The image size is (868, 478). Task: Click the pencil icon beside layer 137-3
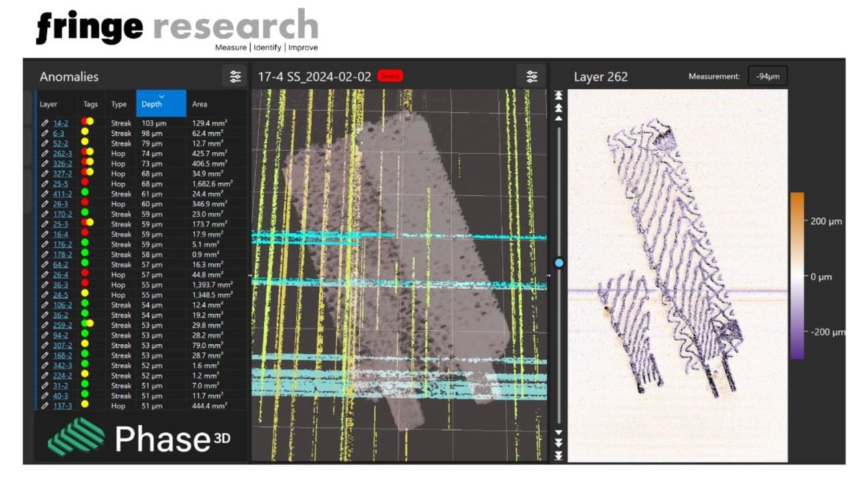click(45, 406)
